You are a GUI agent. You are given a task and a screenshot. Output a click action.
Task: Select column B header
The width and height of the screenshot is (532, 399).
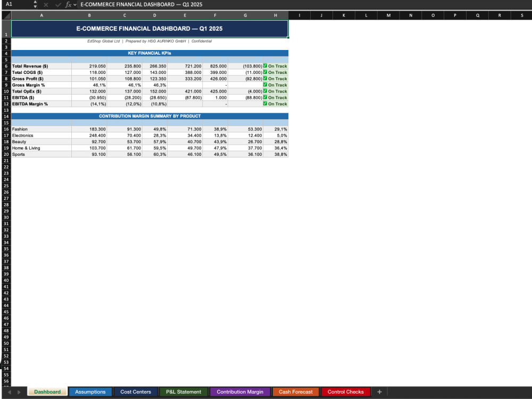click(x=89, y=15)
